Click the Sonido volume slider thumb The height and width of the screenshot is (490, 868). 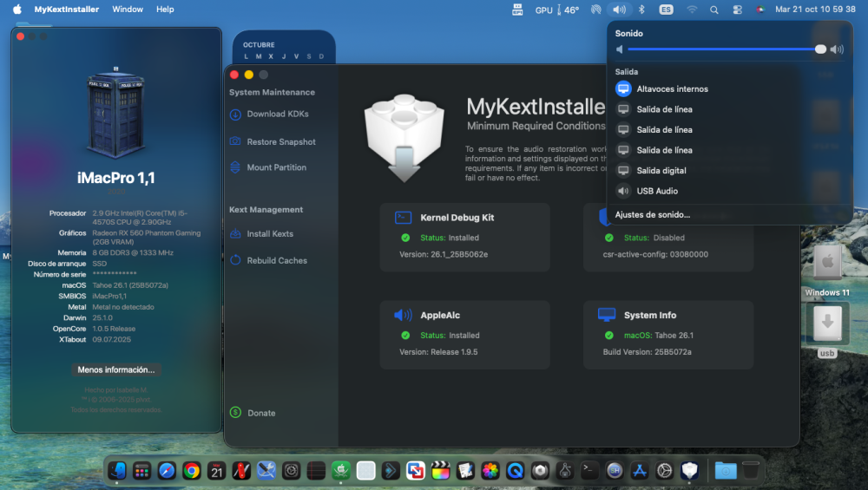tap(820, 49)
